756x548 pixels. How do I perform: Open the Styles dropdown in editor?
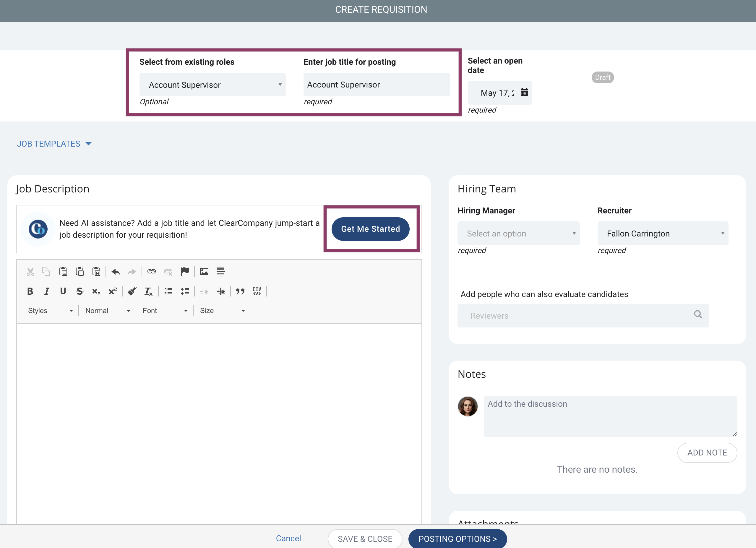point(50,311)
